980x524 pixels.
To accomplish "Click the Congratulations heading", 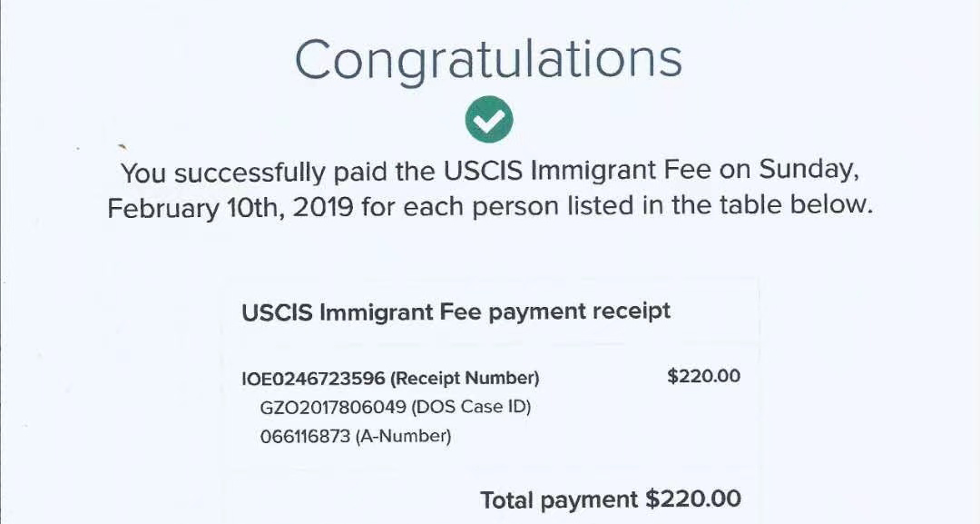I will pyautogui.click(x=488, y=60).
